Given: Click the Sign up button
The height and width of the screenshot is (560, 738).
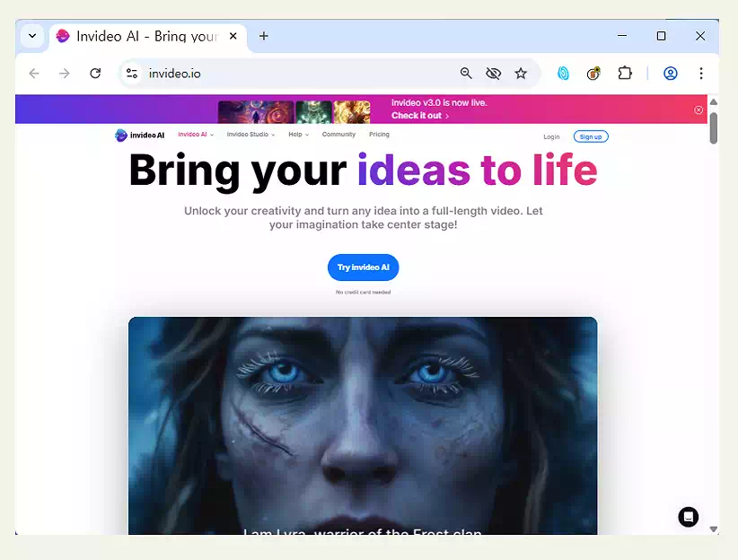Looking at the screenshot, I should pos(591,136).
